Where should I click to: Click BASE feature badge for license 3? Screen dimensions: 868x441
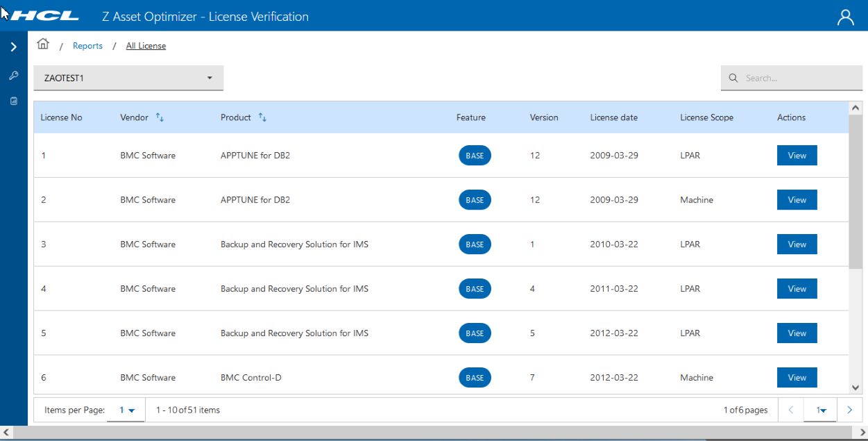click(x=475, y=244)
